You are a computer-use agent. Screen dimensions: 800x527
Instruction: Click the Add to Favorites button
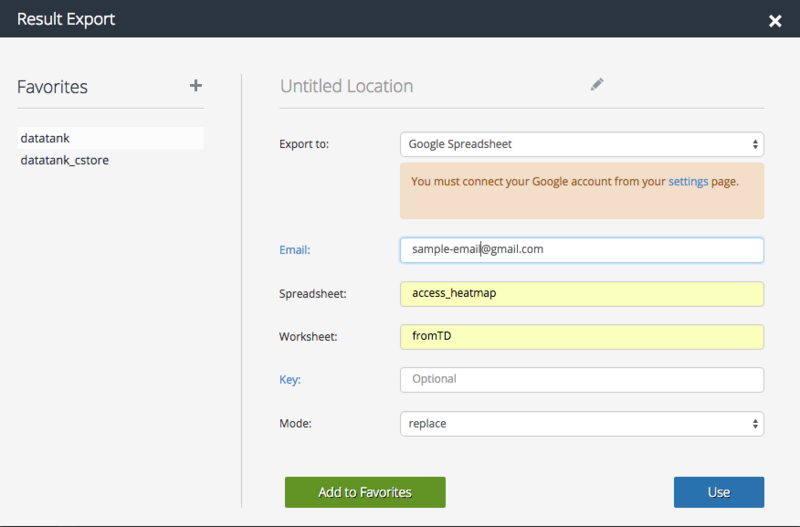pyautogui.click(x=365, y=492)
